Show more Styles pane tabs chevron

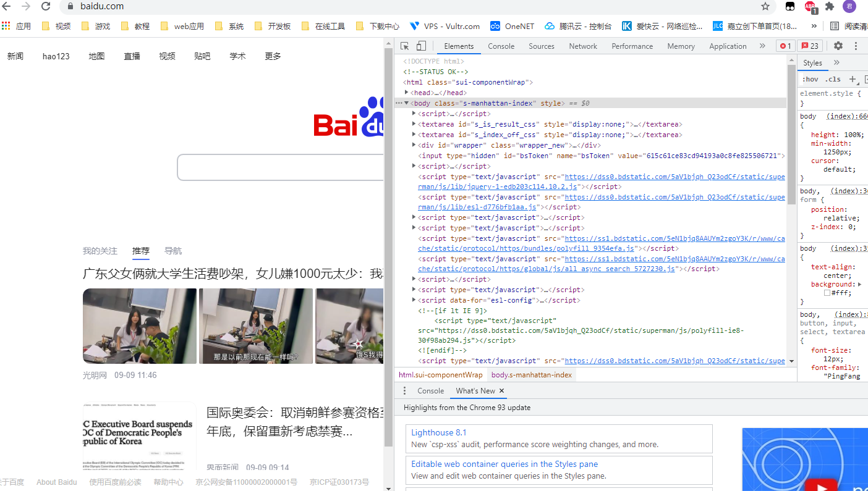(x=836, y=63)
